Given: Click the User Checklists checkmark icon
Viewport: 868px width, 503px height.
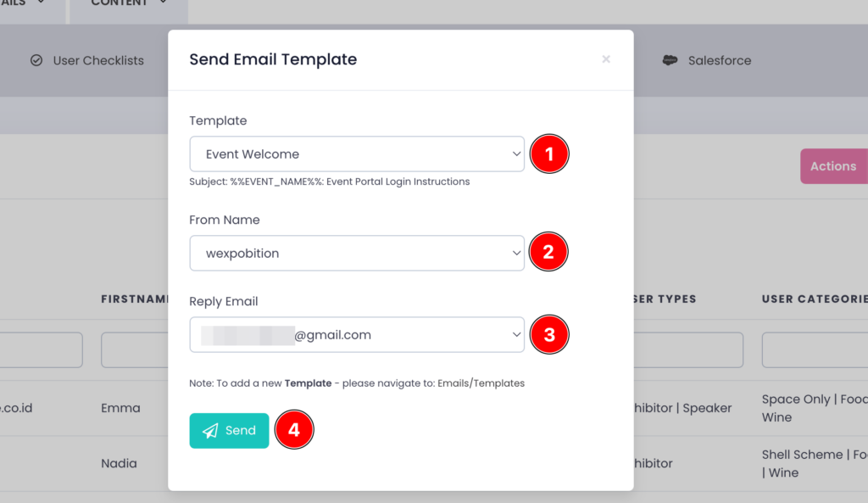Looking at the screenshot, I should tap(36, 61).
